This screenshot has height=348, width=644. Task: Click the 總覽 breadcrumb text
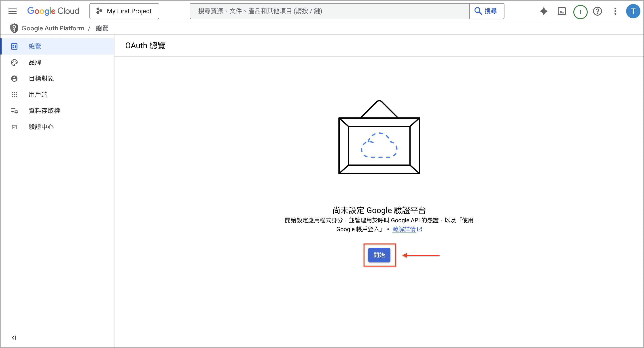(102, 28)
